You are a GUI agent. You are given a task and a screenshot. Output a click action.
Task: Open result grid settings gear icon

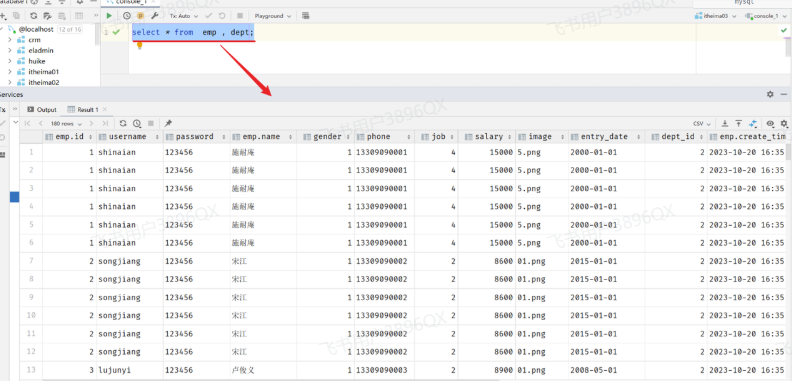[784, 123]
